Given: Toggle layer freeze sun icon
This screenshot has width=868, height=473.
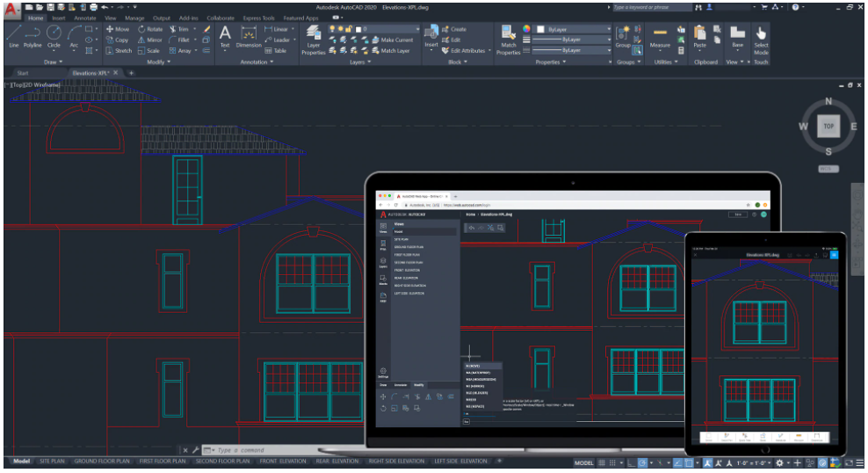Looking at the screenshot, I should click(x=341, y=29).
